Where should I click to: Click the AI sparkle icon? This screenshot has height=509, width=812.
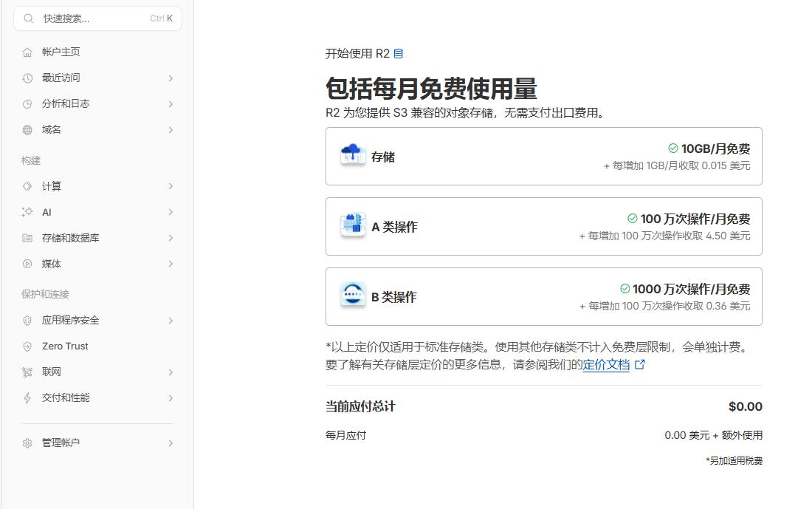[27, 212]
